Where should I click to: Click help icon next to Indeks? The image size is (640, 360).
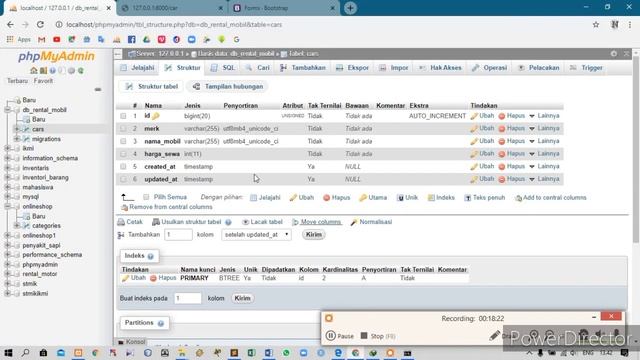click(x=151, y=256)
